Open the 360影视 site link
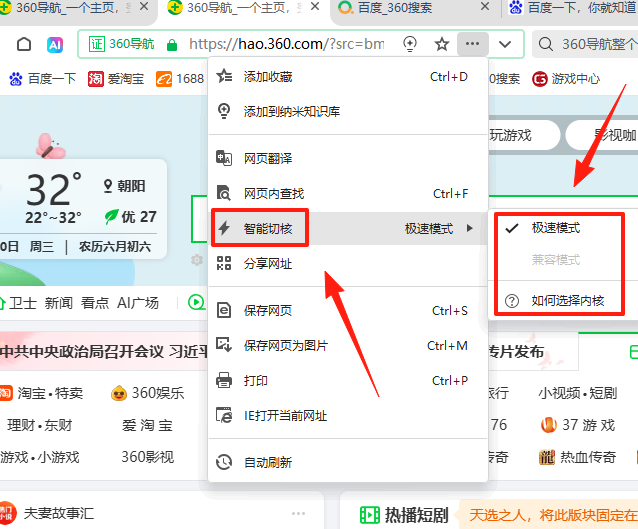Image resolution: width=638 pixels, height=529 pixels. (x=147, y=457)
